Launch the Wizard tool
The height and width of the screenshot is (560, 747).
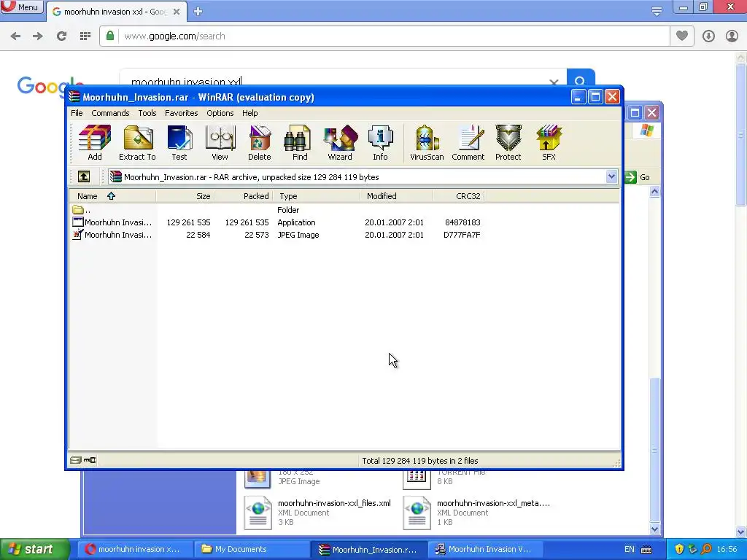click(x=340, y=142)
